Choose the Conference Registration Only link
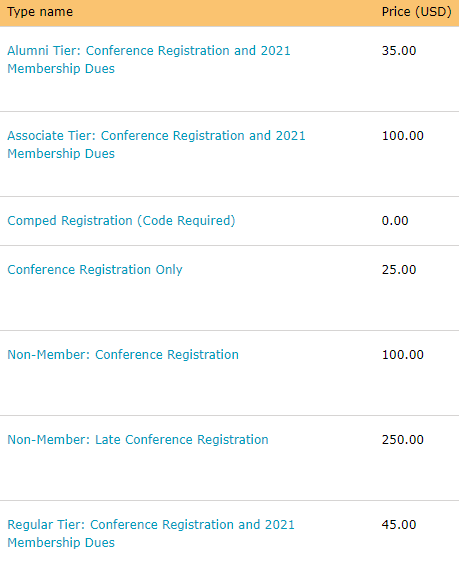 [x=95, y=270]
